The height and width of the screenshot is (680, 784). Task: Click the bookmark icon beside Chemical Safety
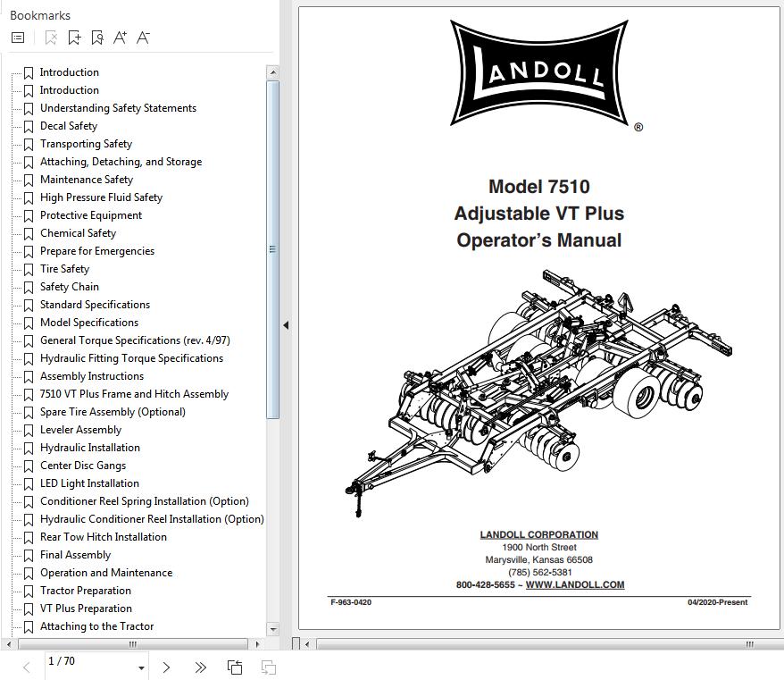(29, 234)
